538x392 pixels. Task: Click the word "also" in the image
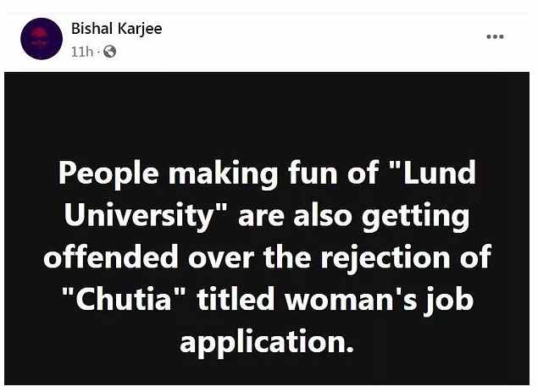coord(320,216)
